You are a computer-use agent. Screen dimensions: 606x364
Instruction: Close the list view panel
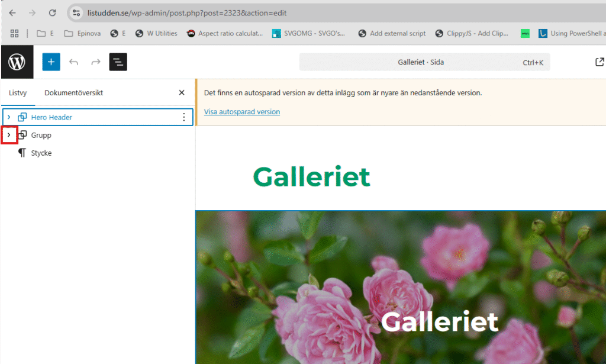(x=182, y=92)
